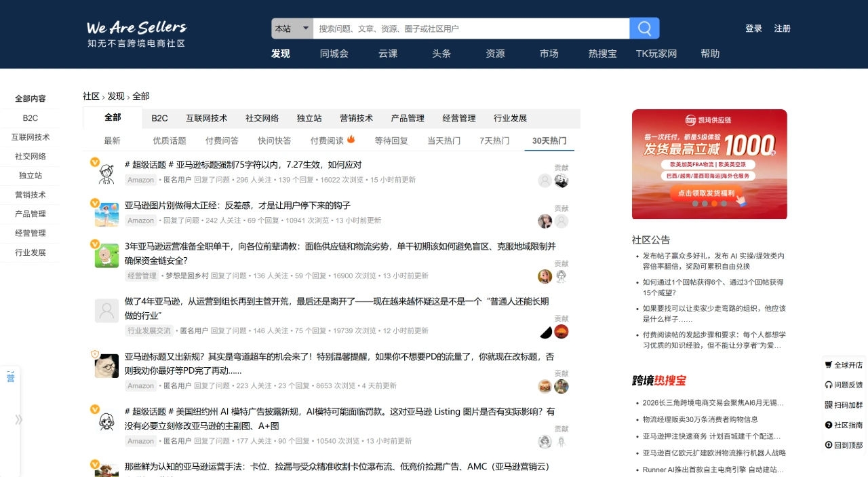Click the orange-haired contributor avatar on third post
Screen dimensions: 868x477
[545, 276]
